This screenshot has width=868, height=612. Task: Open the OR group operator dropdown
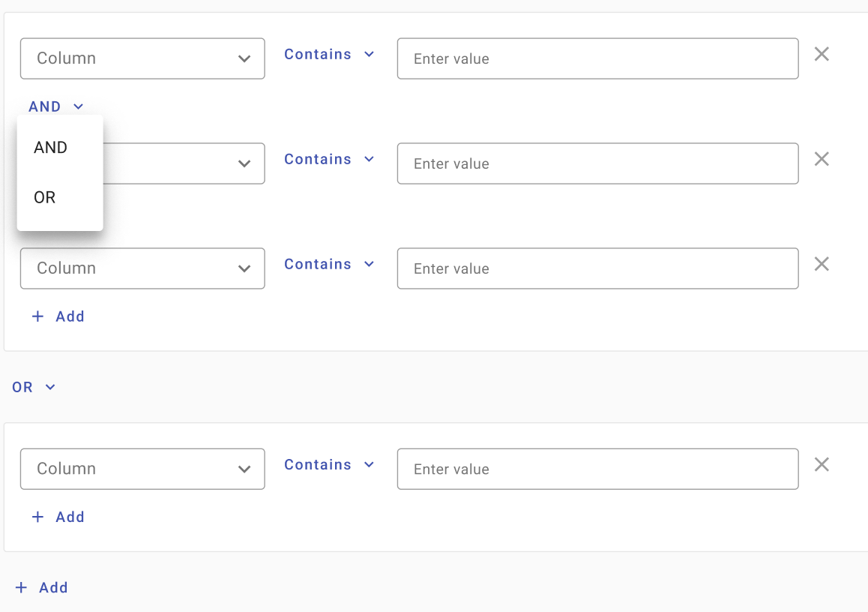(x=34, y=387)
